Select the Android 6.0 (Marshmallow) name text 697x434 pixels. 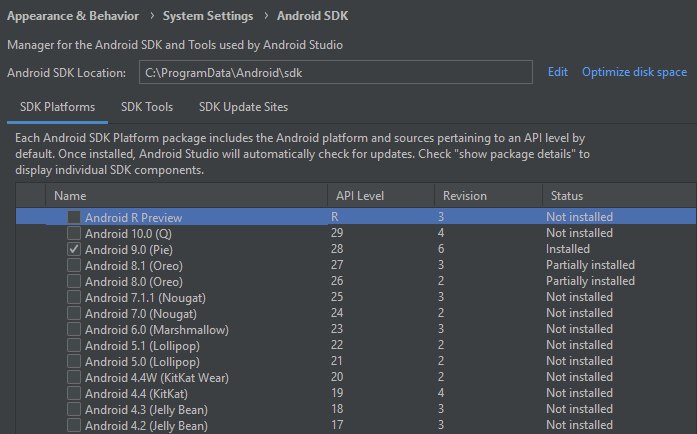click(x=157, y=330)
